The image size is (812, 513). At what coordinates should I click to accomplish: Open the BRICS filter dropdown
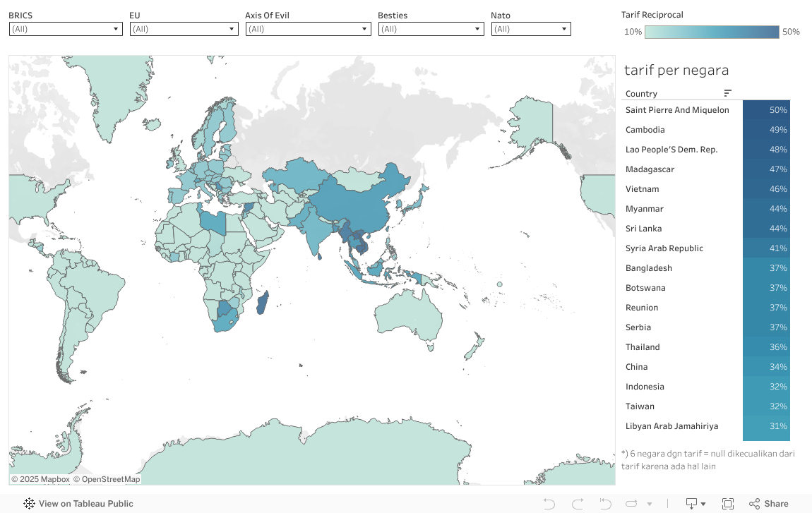click(x=66, y=29)
